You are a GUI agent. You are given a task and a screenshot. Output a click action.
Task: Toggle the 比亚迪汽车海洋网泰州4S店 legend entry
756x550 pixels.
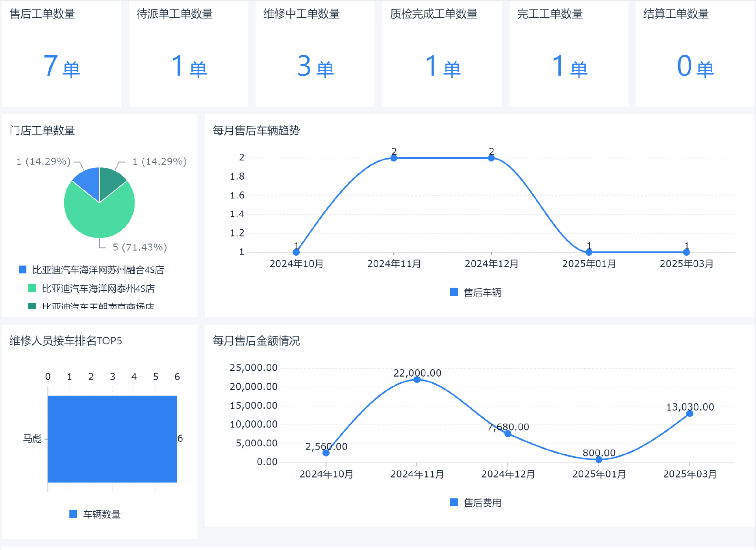tap(98, 288)
